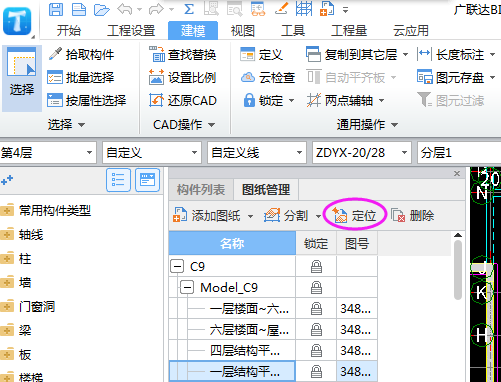The image size is (501, 382).
Task: Switch navigation tree to list view icon
Action: (118, 180)
